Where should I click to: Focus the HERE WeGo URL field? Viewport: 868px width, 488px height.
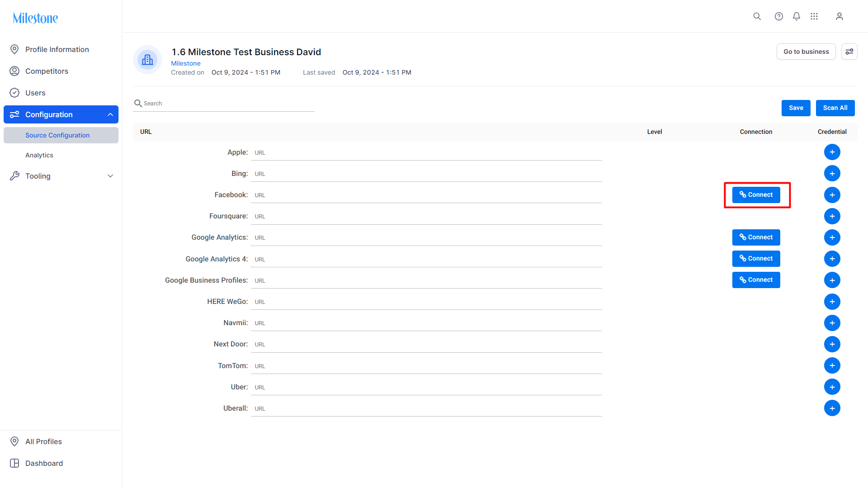pyautogui.click(x=427, y=302)
